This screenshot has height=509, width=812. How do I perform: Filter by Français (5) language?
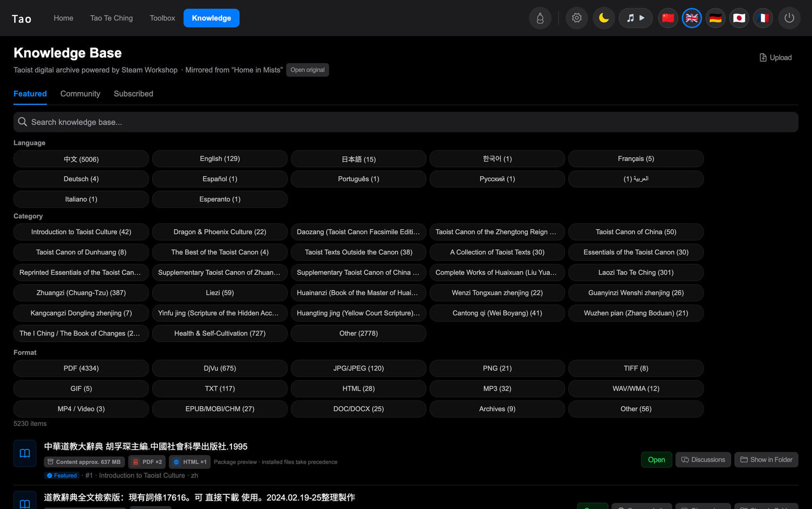click(636, 159)
